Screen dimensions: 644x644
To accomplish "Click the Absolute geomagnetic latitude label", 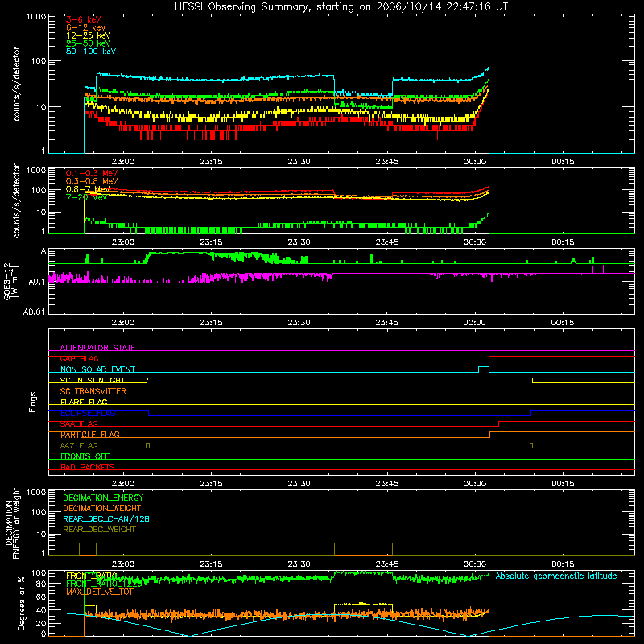I will tap(556, 576).
